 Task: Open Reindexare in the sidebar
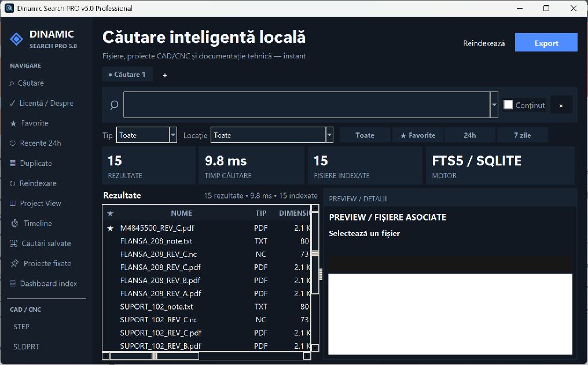33,183
